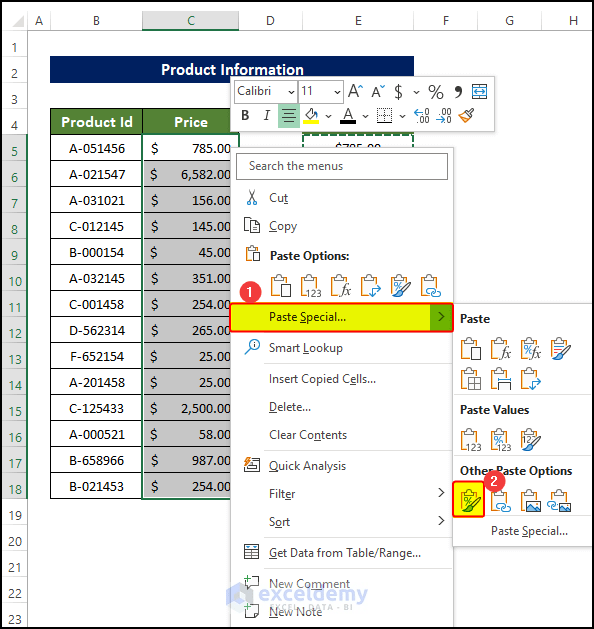
Task: Click Transpose icon in submenu Paste section
Action: (531, 379)
